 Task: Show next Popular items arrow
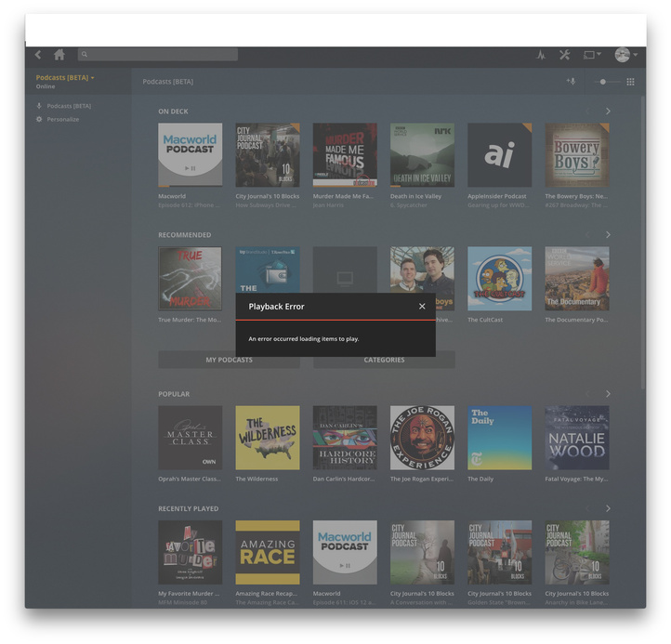pos(608,394)
